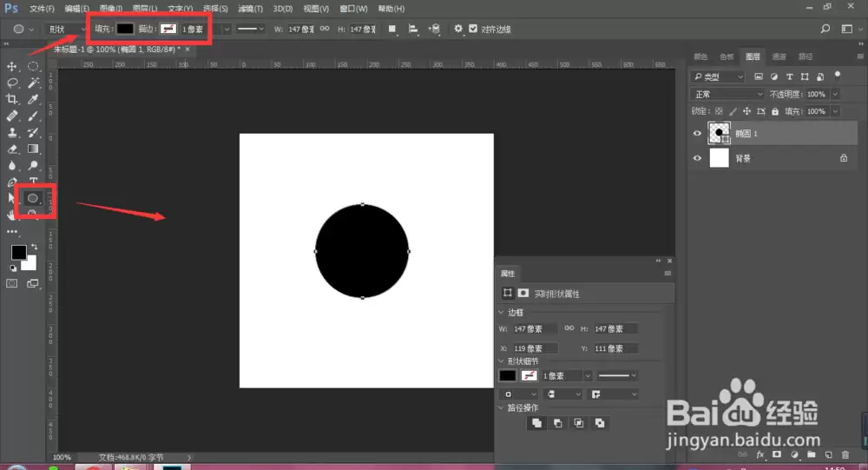Open the 文件(F) menu

pos(42,9)
